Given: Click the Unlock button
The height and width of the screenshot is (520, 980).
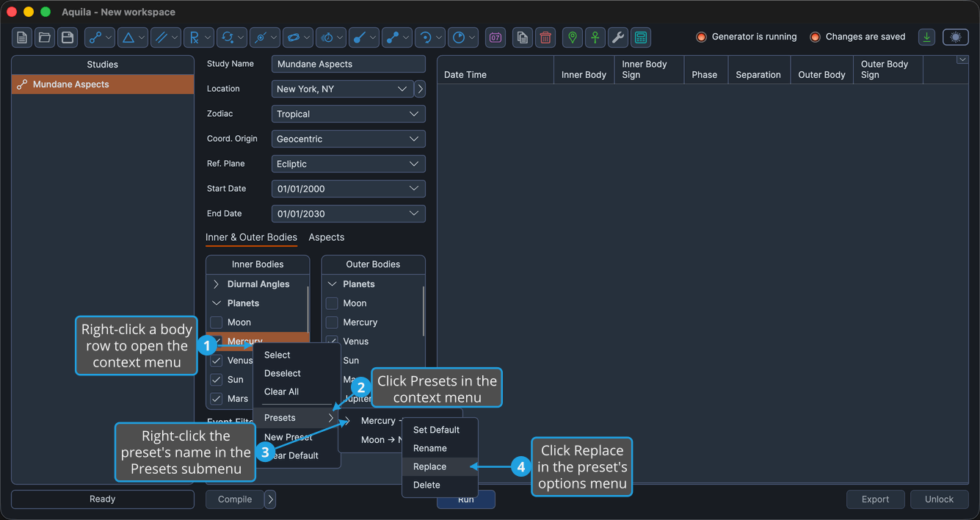Looking at the screenshot, I should pos(939,499).
